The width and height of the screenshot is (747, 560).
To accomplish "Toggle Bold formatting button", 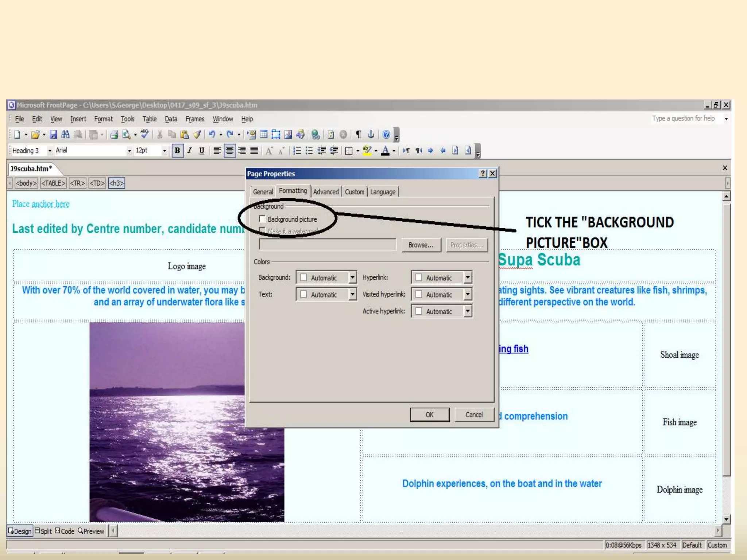I will pyautogui.click(x=177, y=151).
